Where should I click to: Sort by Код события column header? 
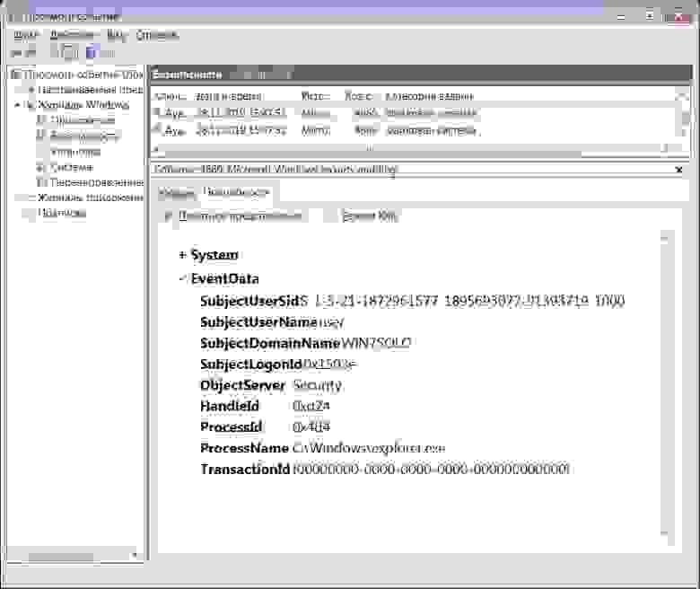(x=358, y=96)
